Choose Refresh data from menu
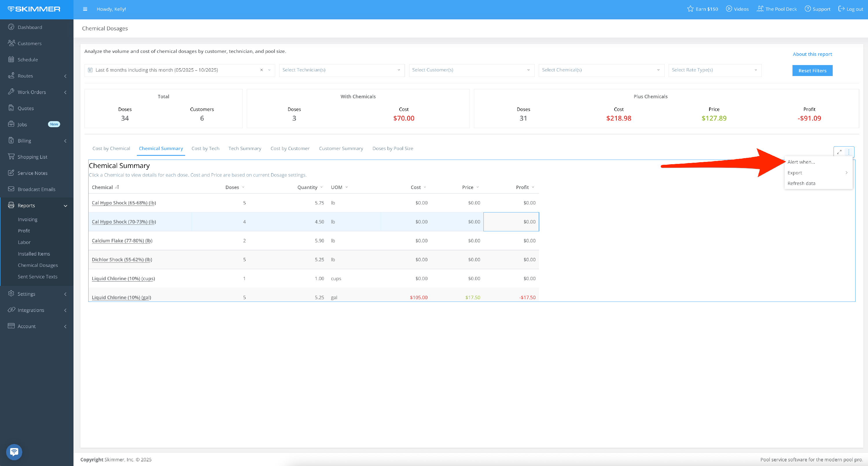868x466 pixels. pos(801,184)
